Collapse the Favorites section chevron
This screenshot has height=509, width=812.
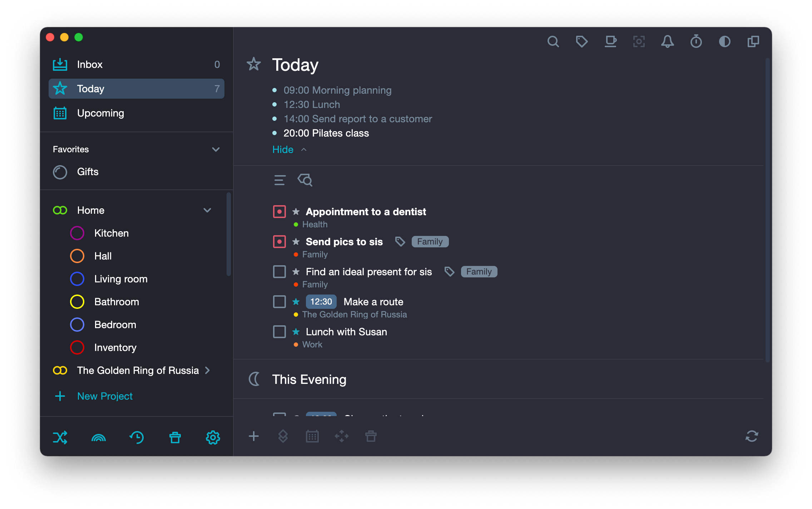tap(216, 149)
